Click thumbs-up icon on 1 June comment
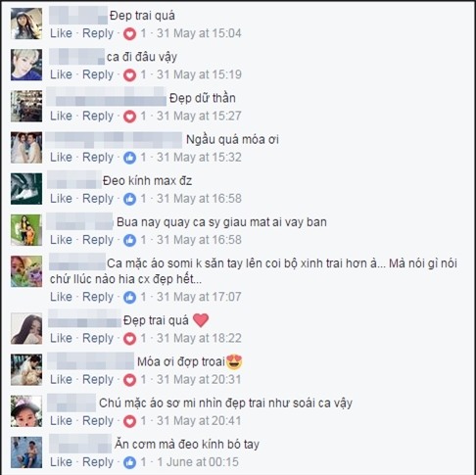This screenshot has height=475, width=476. [x=129, y=462]
